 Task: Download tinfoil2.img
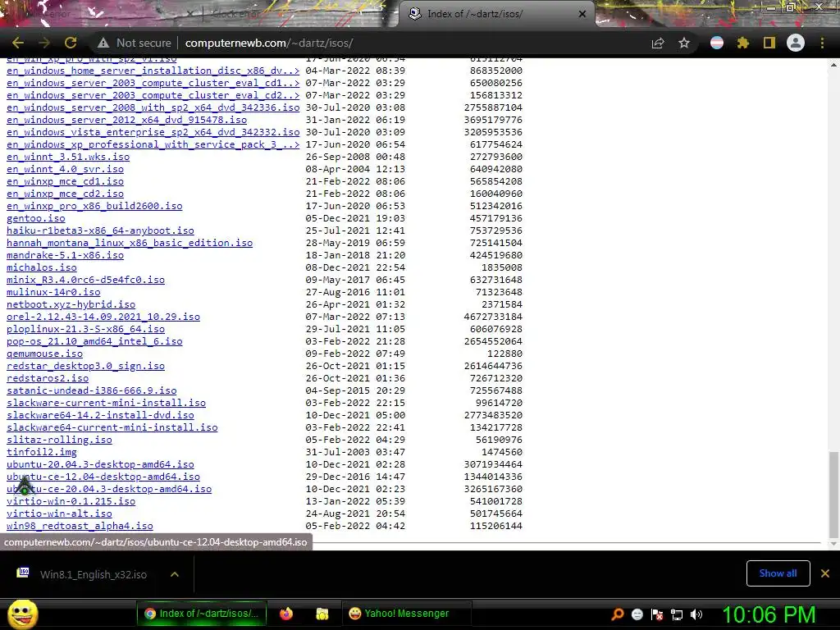click(42, 453)
